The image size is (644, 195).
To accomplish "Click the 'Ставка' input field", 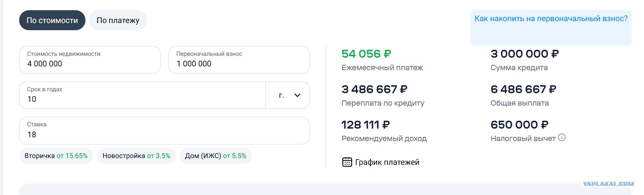I will coord(164,131).
